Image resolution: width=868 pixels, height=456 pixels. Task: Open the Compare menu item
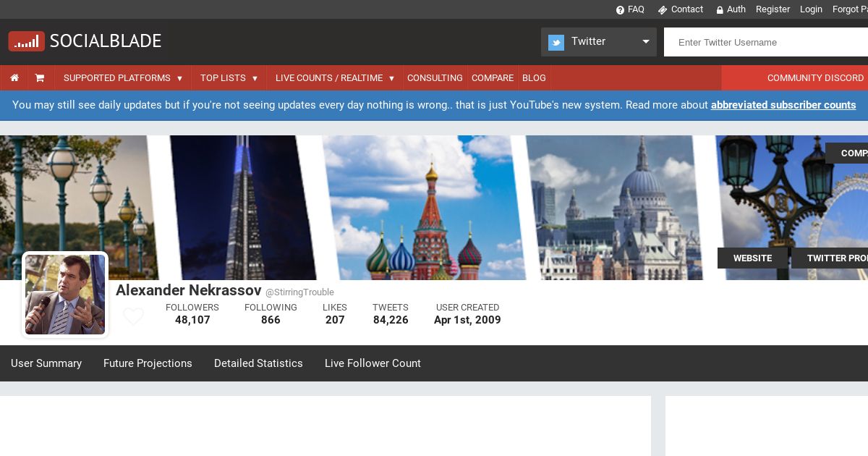pyautogui.click(x=493, y=77)
